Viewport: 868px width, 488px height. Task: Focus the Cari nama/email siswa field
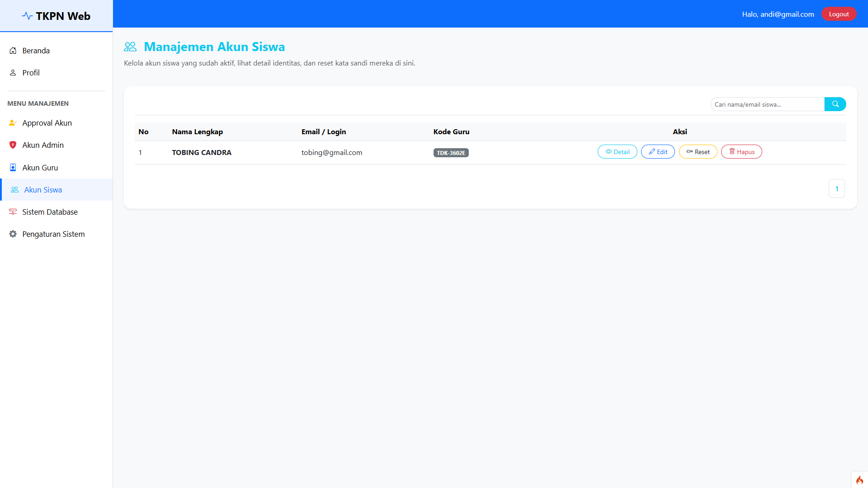tap(767, 104)
